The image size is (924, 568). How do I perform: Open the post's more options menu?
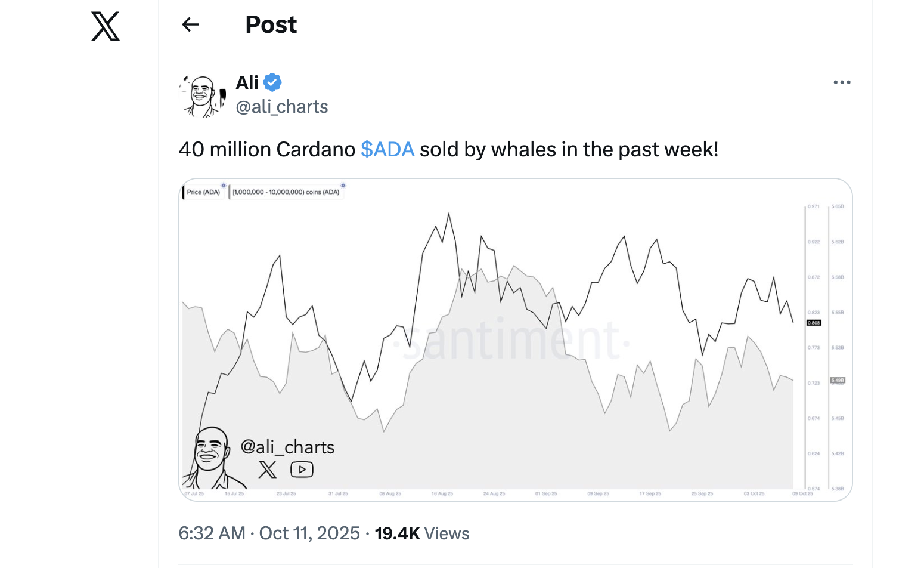[x=842, y=82]
